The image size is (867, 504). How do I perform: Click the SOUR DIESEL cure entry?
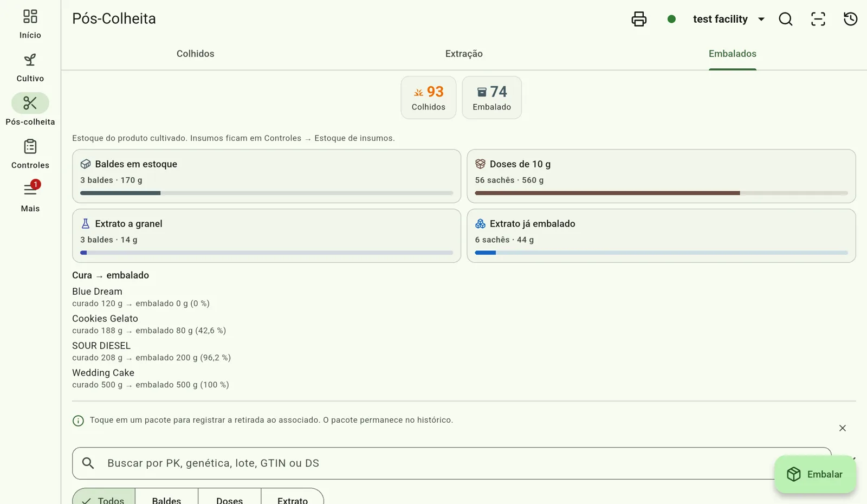tap(152, 351)
